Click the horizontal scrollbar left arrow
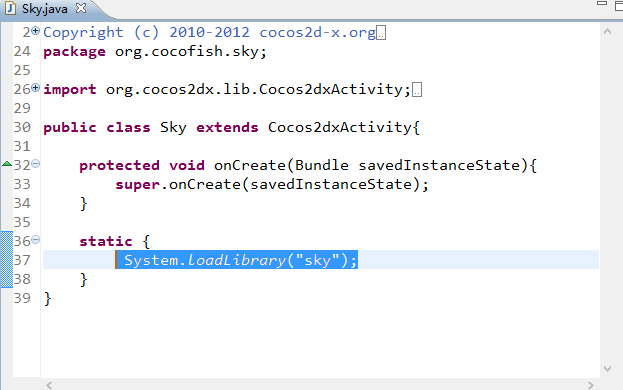Screen dimensions: 623x390 tap(49, 385)
